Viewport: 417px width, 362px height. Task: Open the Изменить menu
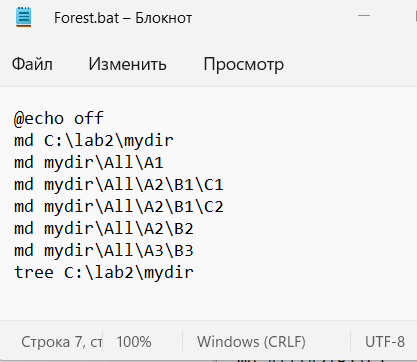point(127,64)
